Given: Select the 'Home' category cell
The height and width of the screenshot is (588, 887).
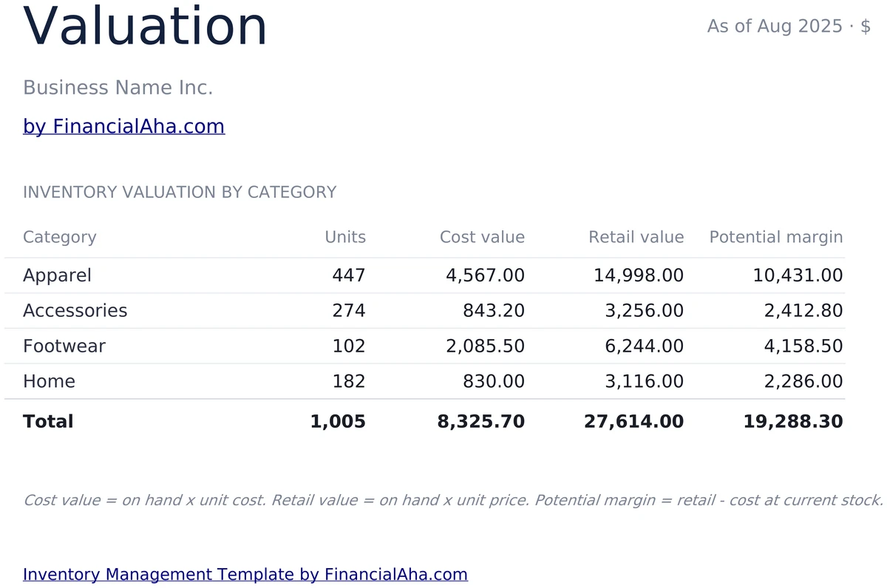Looking at the screenshot, I should point(49,382).
